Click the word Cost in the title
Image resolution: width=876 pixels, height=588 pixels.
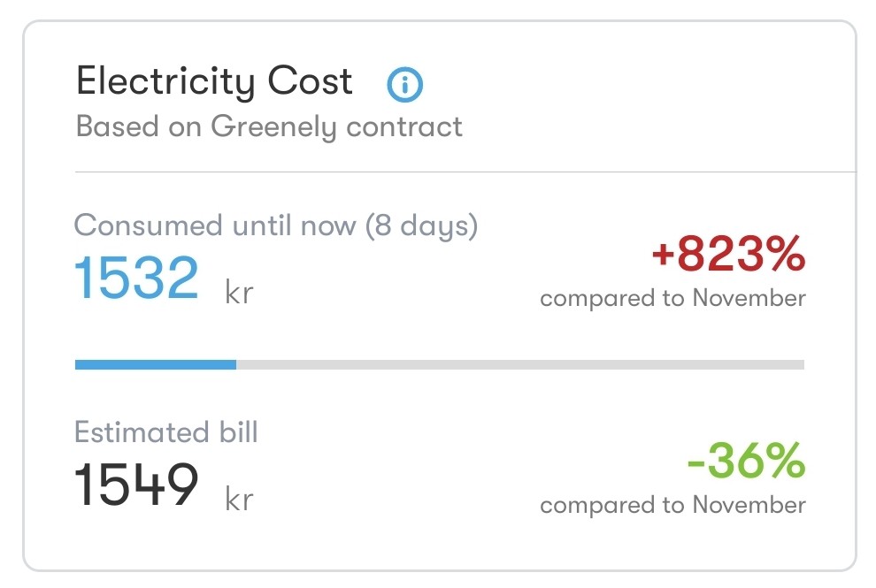click(x=311, y=82)
